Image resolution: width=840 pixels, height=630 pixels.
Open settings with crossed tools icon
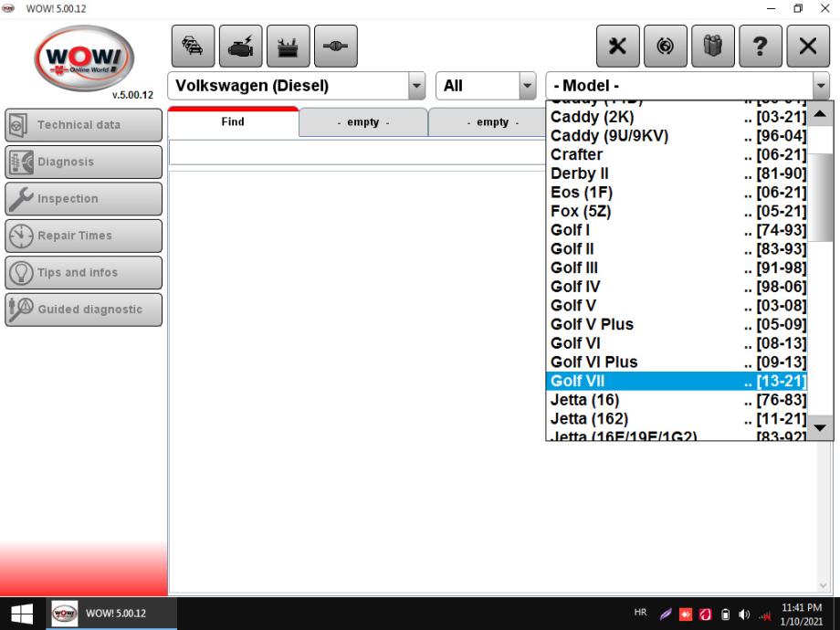coord(618,46)
